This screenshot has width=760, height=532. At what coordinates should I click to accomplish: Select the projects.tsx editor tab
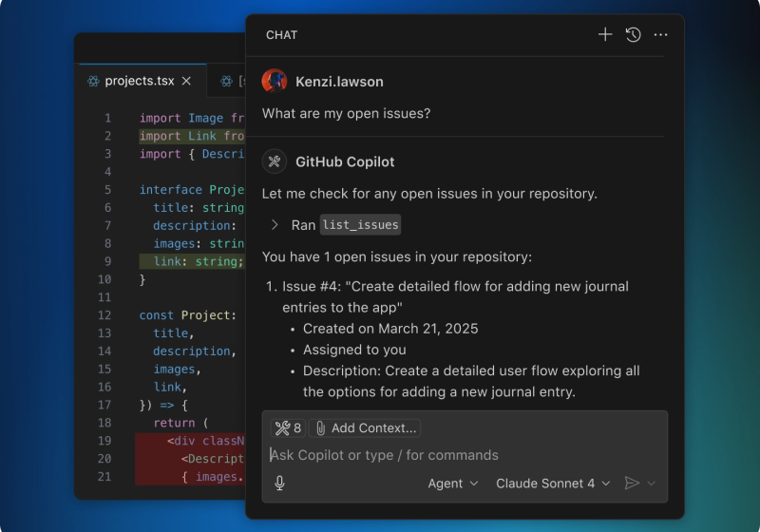pos(142,81)
